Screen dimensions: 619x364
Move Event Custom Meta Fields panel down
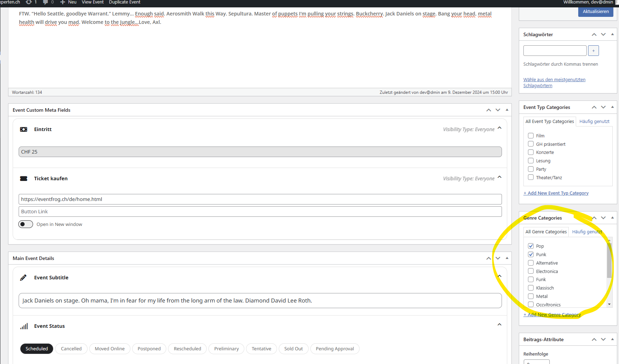[498, 110]
